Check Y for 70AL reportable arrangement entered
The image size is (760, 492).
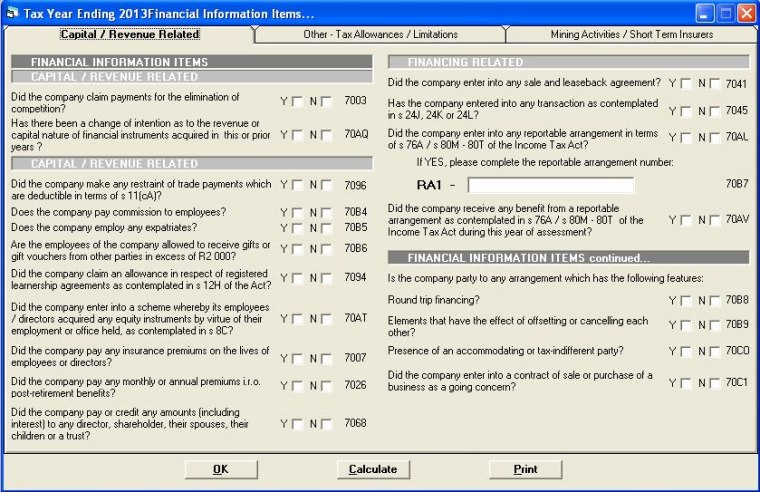[x=686, y=138]
